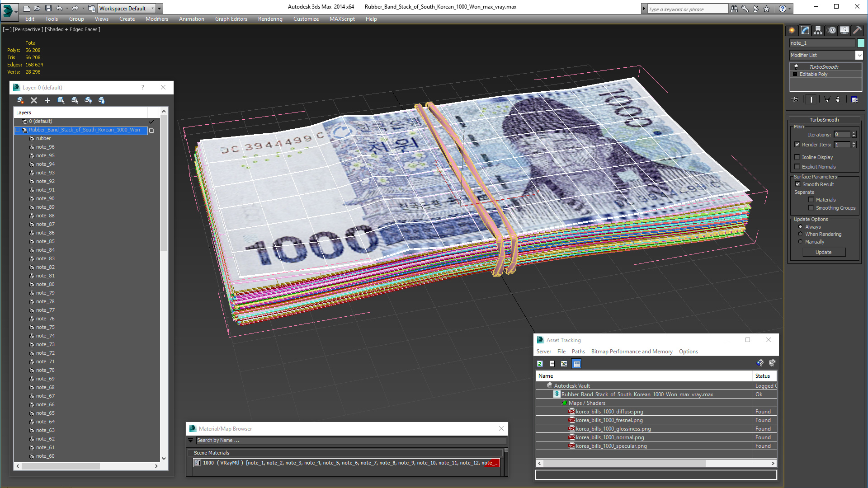Expand the Editable Poly plus box

795,74
